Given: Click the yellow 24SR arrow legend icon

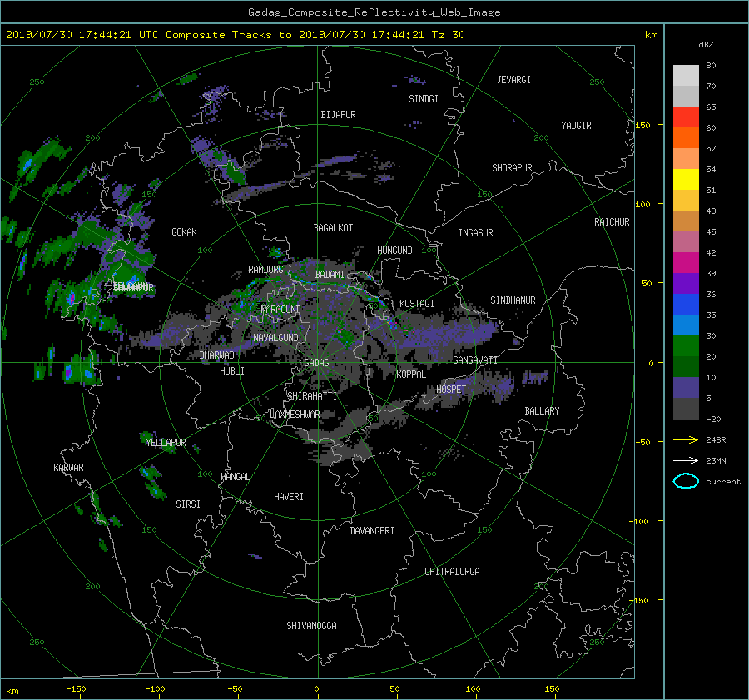Looking at the screenshot, I should (686, 439).
